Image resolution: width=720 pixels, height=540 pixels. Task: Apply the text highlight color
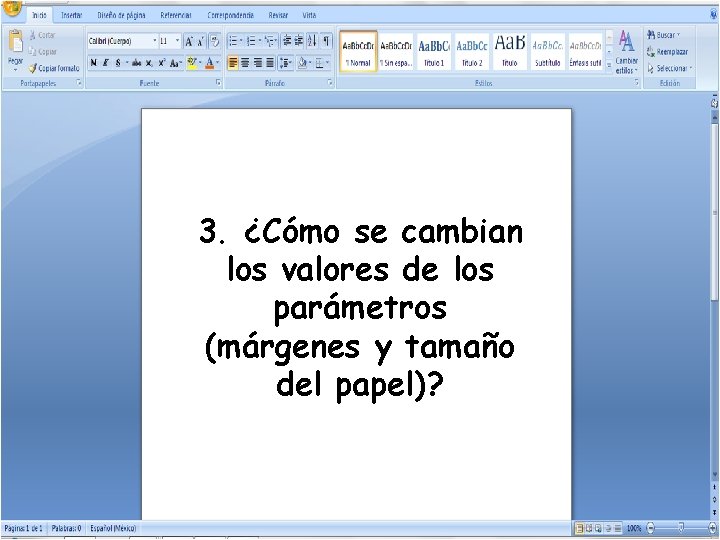[192, 63]
